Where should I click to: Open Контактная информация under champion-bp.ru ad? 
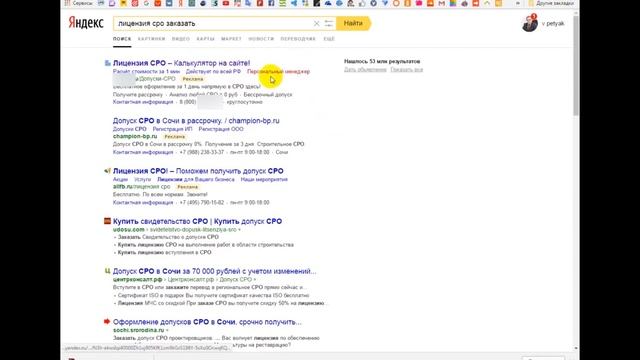pos(143,152)
